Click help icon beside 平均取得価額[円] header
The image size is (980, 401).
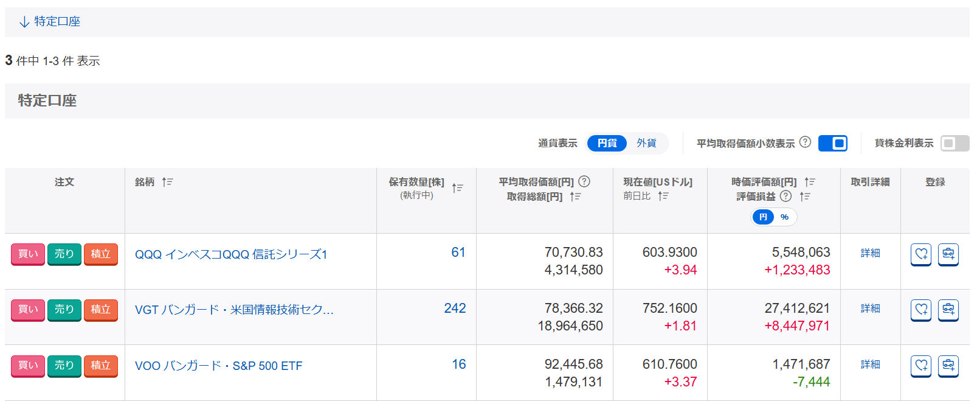coord(584,181)
